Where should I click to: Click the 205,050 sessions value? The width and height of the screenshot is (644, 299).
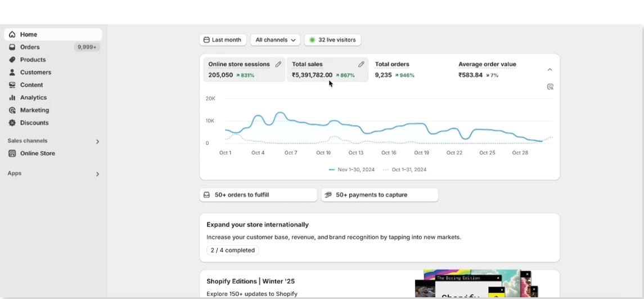pos(220,75)
